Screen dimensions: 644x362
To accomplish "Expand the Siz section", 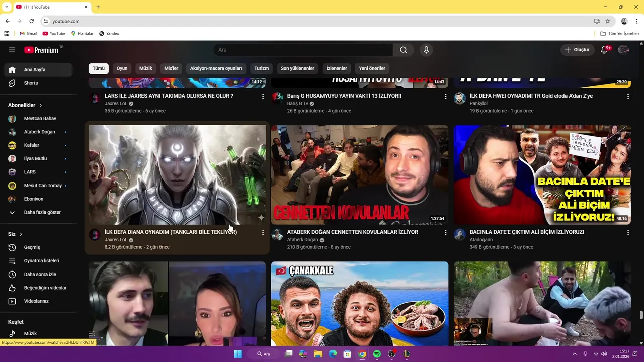I will (x=15, y=234).
